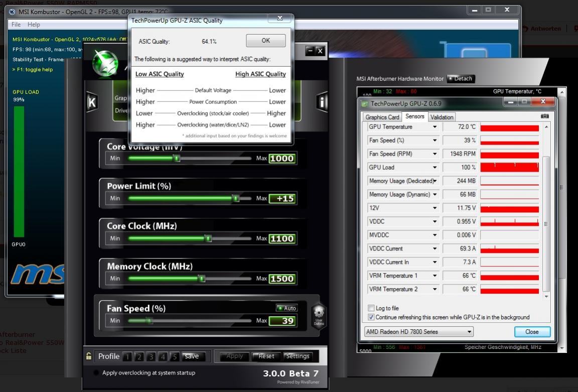Open the Afterburner information panel (i button)

[322, 101]
